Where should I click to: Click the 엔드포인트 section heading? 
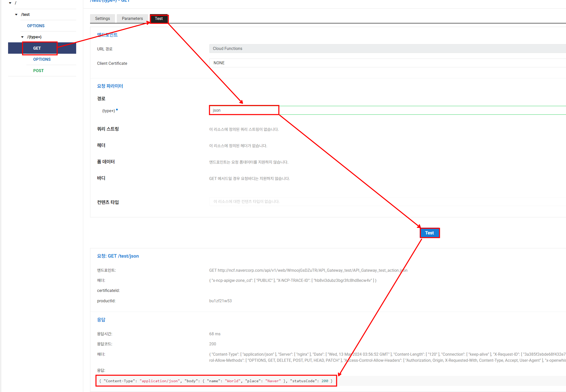tap(107, 35)
